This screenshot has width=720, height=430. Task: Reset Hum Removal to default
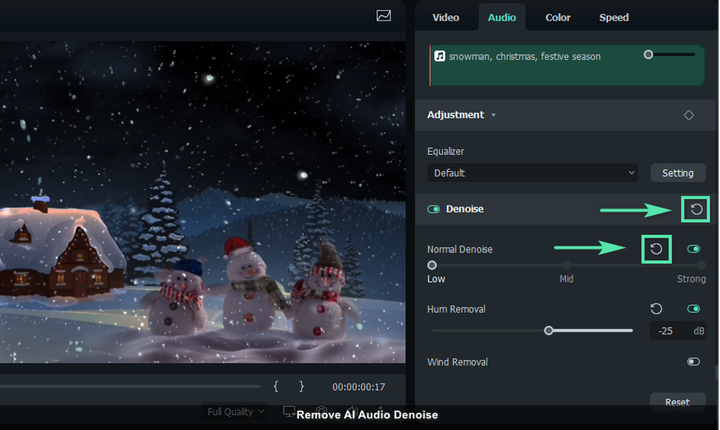pyautogui.click(x=656, y=309)
